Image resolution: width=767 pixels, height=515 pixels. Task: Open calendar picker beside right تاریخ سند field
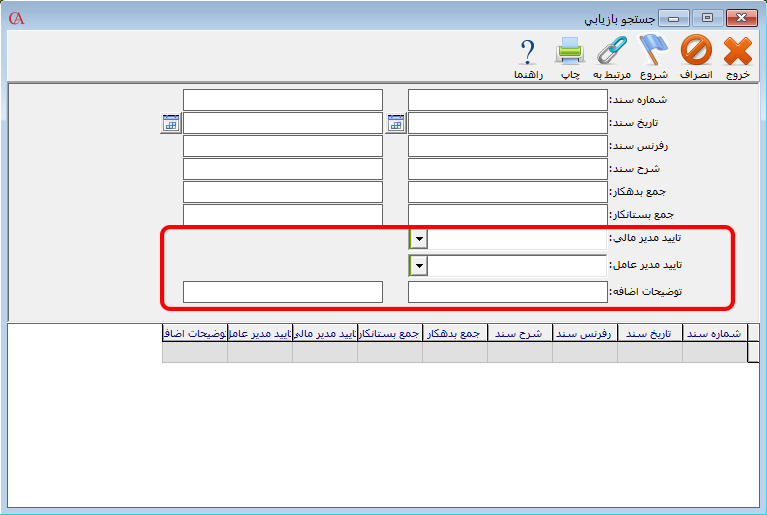[x=396, y=123]
